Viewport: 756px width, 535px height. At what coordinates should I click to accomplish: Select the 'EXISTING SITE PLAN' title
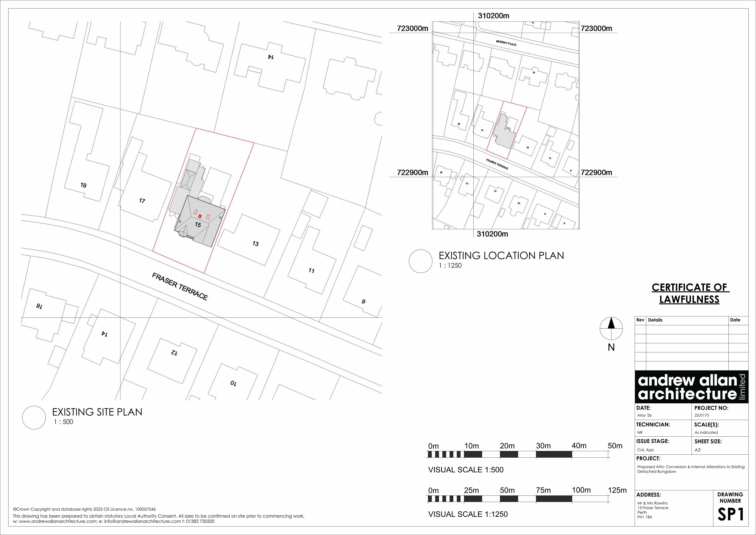click(x=97, y=412)
